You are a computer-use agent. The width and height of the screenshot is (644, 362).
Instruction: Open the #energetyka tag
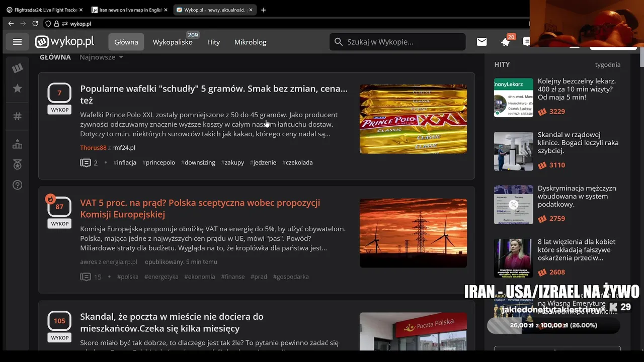tap(162, 277)
